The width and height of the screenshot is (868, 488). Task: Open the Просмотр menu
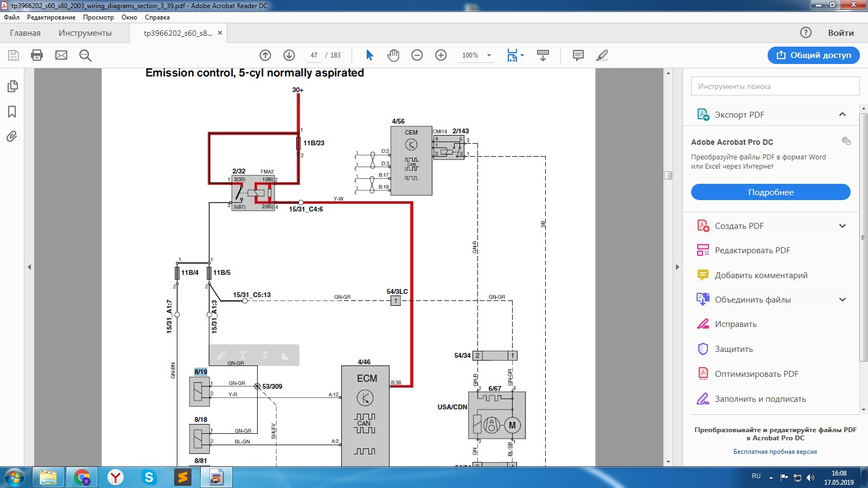tap(98, 17)
